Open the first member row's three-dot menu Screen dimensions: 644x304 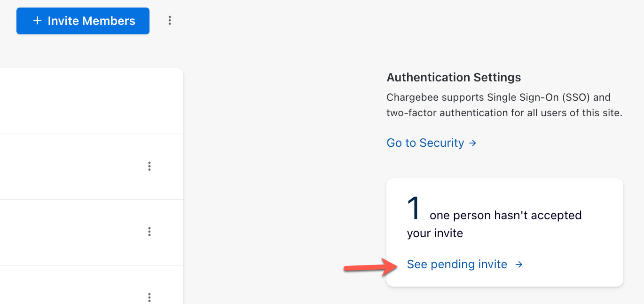[149, 166]
